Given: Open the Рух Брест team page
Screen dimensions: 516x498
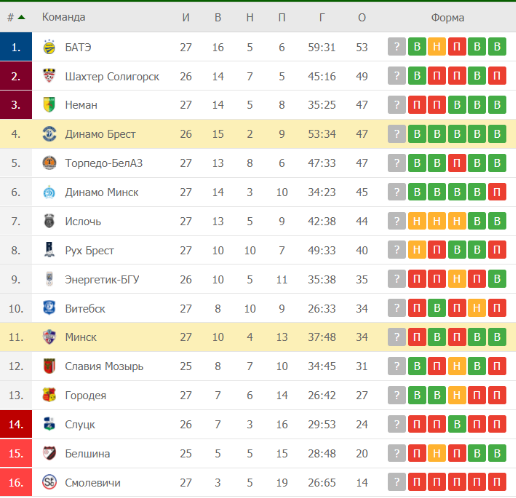Looking at the screenshot, I should click(89, 250).
